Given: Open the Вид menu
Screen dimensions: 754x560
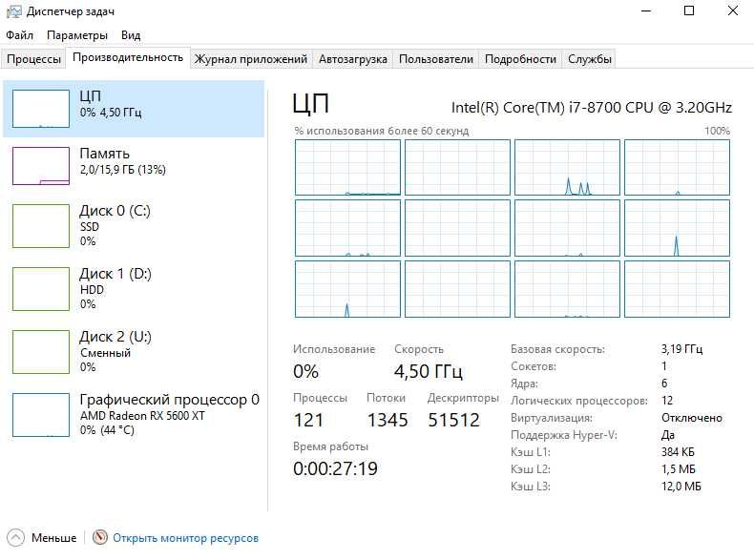Looking at the screenshot, I should (x=131, y=35).
